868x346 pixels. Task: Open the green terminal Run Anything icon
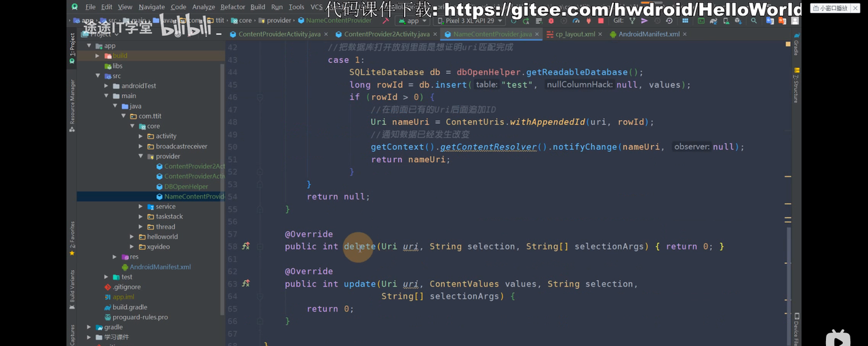pos(701,21)
